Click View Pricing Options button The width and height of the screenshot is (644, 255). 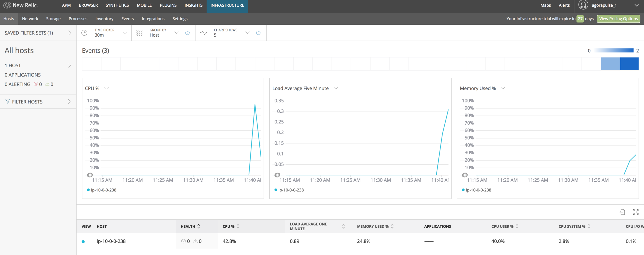[x=618, y=19]
